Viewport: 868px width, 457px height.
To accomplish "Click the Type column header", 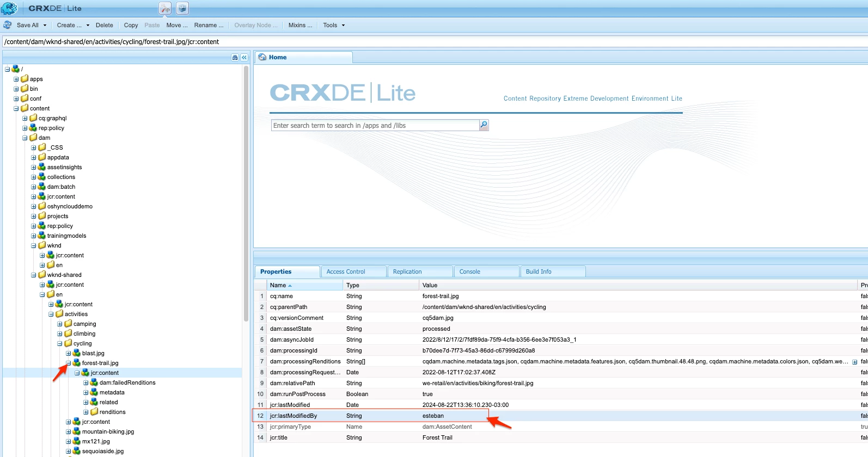I will click(381, 285).
